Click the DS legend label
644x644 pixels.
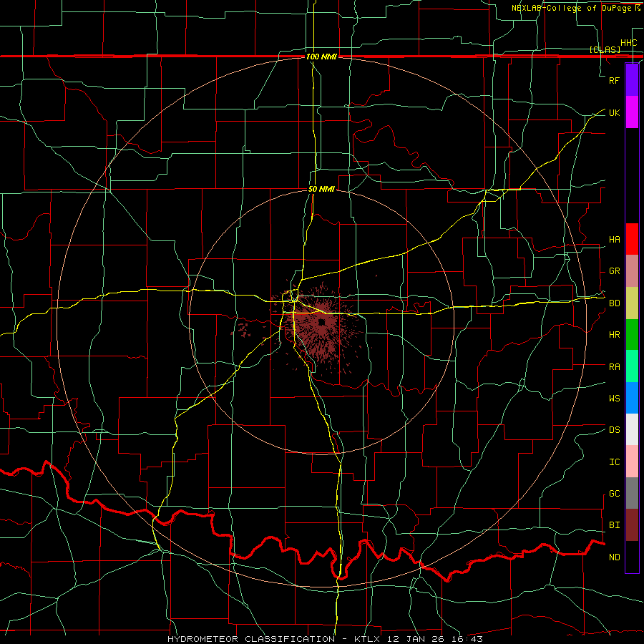coord(614,430)
